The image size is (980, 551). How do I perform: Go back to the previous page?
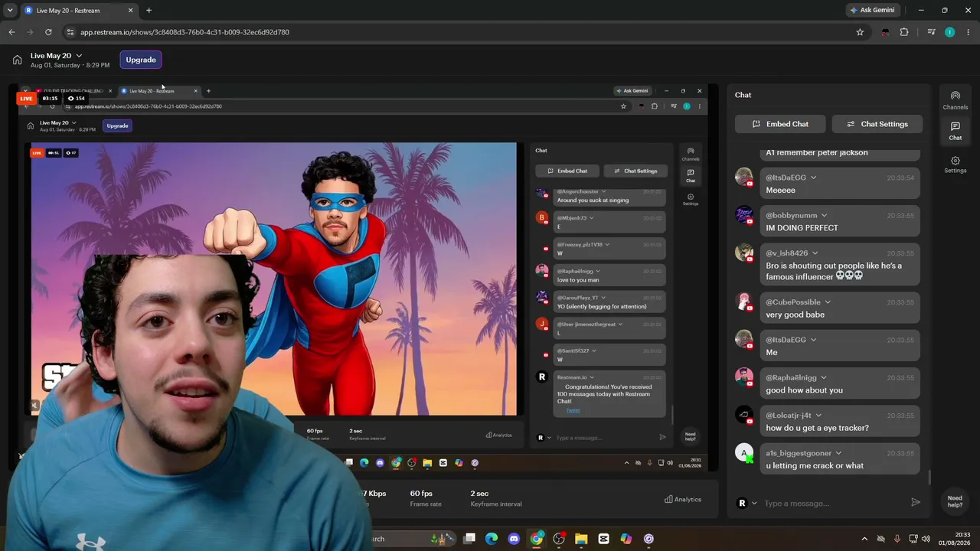pyautogui.click(x=11, y=32)
